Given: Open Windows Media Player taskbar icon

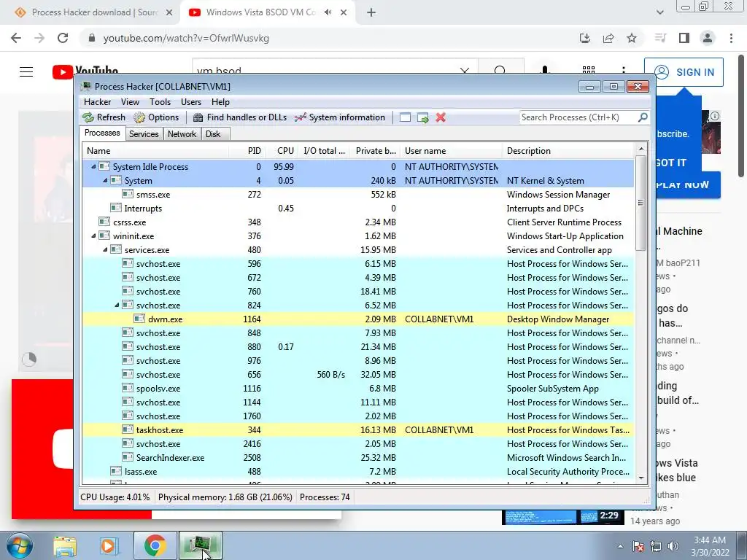Looking at the screenshot, I should tap(108, 546).
